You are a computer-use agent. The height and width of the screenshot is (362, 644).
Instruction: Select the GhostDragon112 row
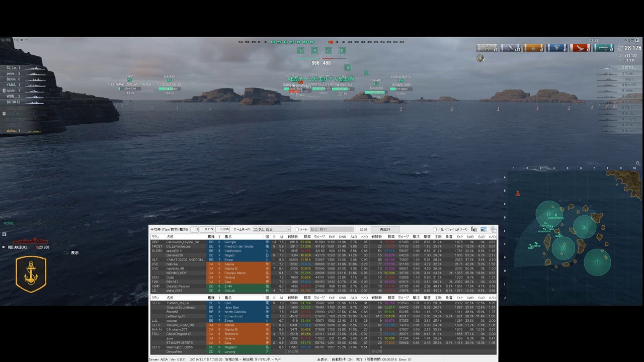324,334
